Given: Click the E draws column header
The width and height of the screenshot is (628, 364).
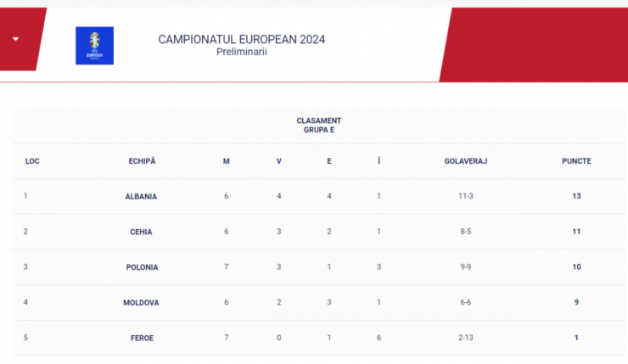Looking at the screenshot, I should 329,161.
